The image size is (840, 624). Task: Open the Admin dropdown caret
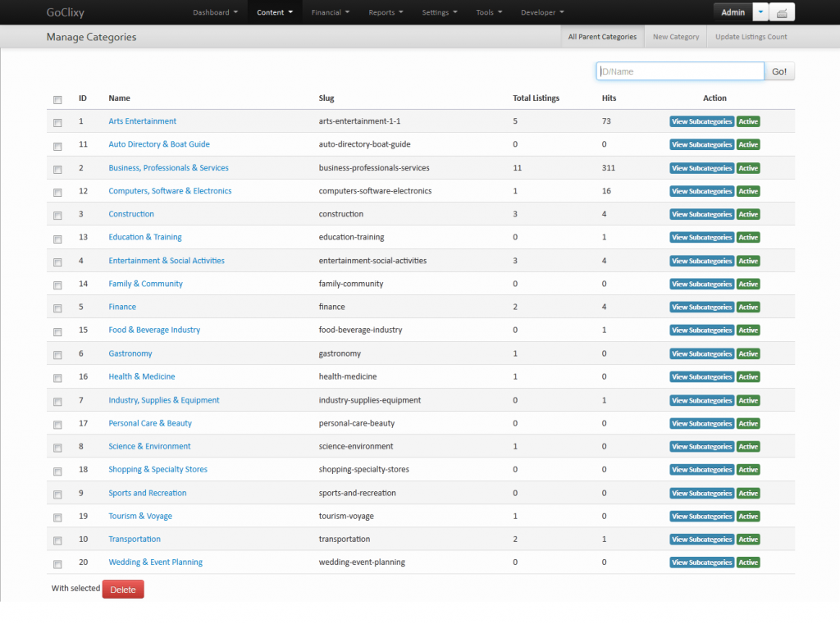click(760, 12)
